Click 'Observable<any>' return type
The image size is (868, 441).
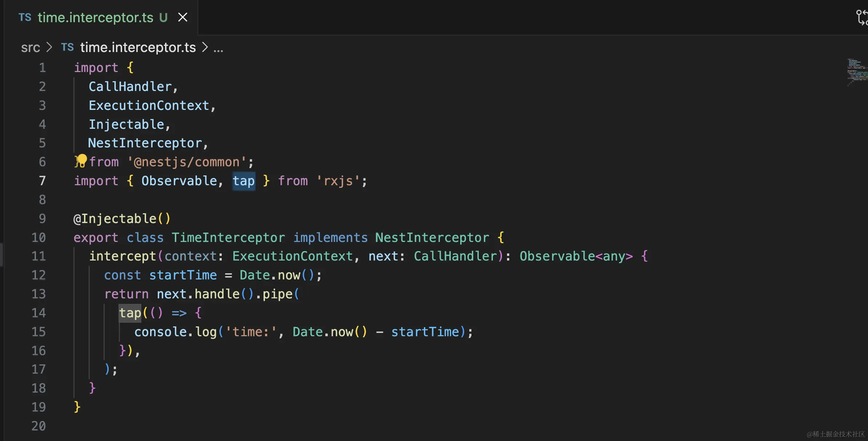pyautogui.click(x=576, y=256)
